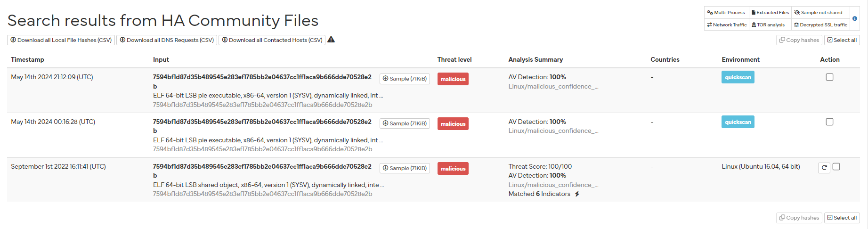Download all Contacted Hosts CSV
Viewport: 868px width, 229px height.
point(272,40)
